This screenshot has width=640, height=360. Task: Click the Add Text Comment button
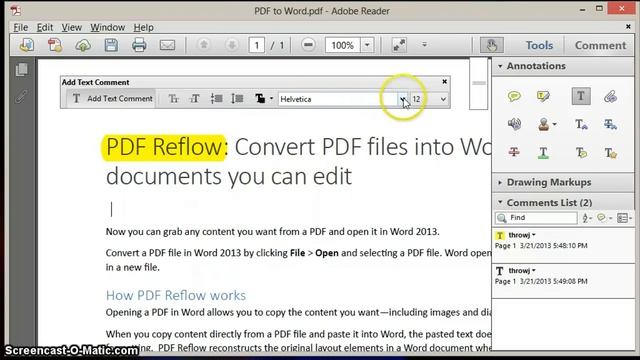click(x=111, y=98)
